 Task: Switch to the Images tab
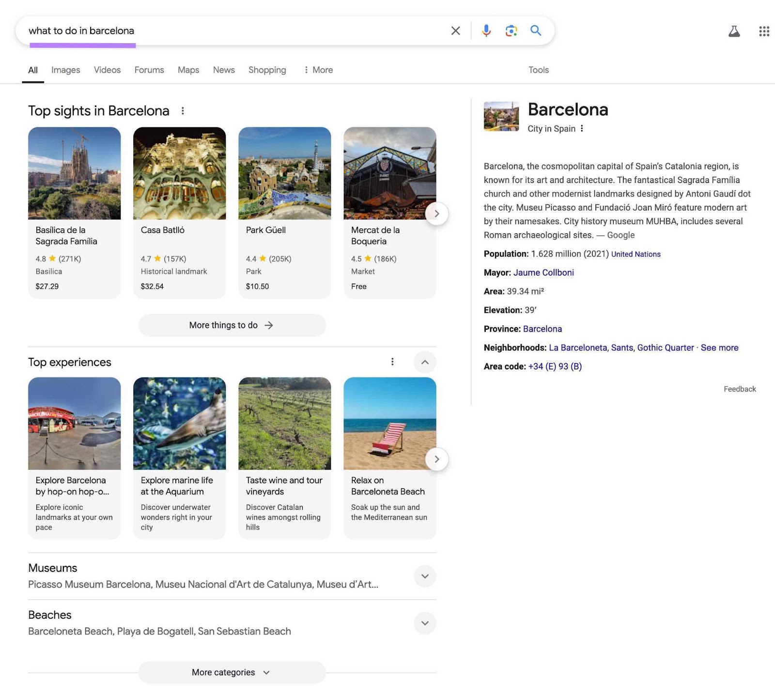click(x=66, y=70)
